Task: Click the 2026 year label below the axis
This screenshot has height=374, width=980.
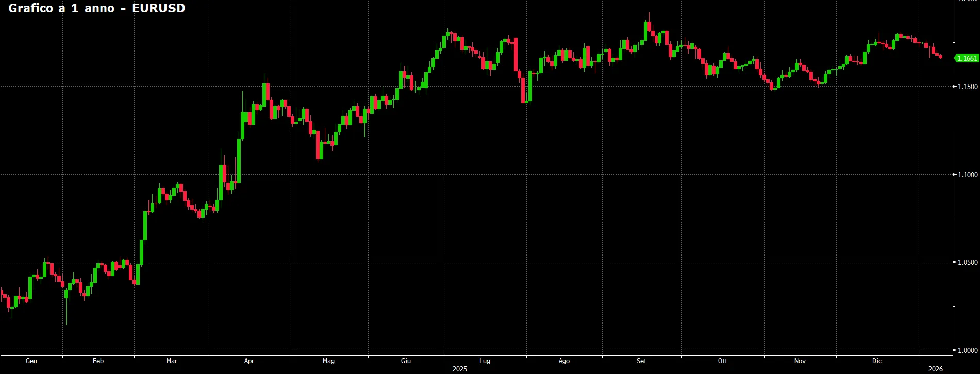Action: pos(935,369)
